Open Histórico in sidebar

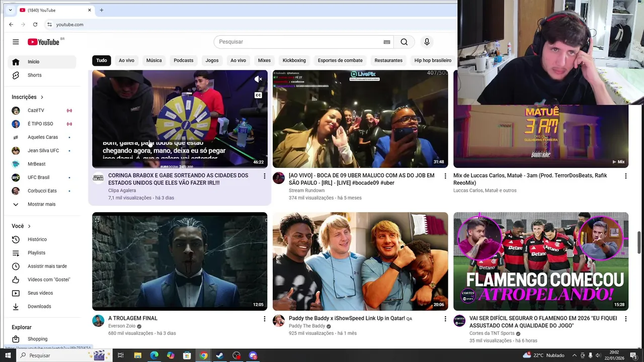42,239
